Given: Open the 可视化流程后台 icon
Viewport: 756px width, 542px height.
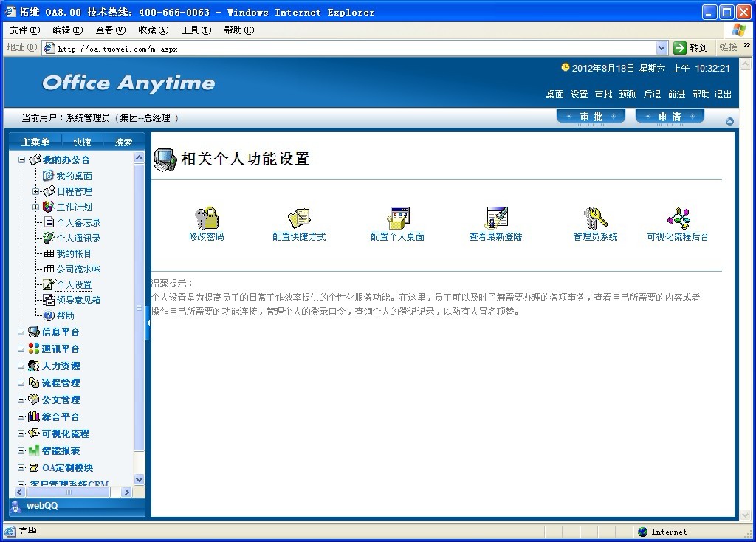Looking at the screenshot, I should click(678, 219).
